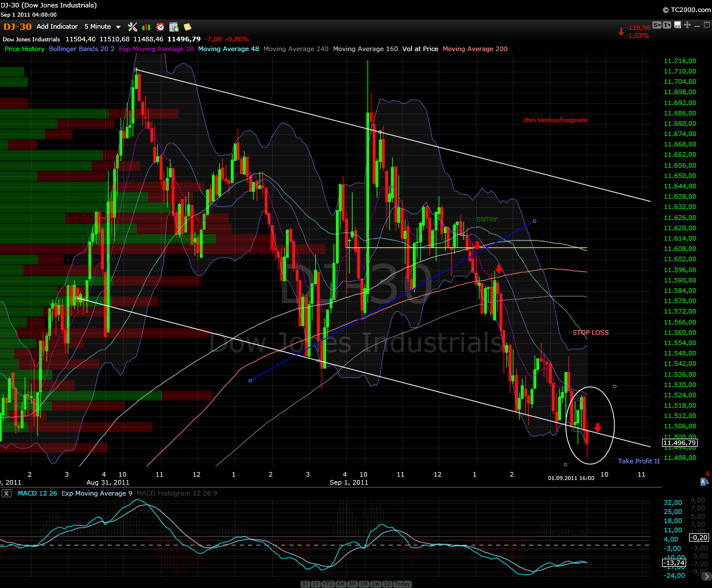Viewport: 712px width, 588px height.
Task: Click the 1W range button
Action: click(x=376, y=583)
